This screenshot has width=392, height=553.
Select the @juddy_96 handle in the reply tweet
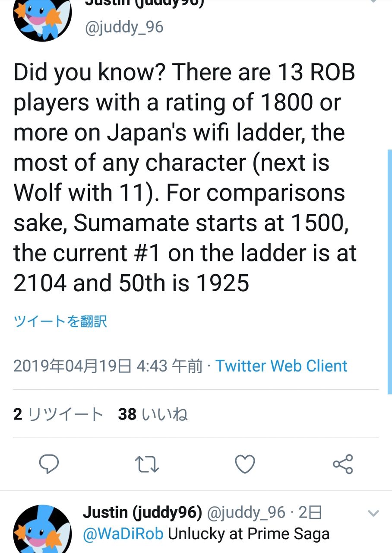click(247, 513)
